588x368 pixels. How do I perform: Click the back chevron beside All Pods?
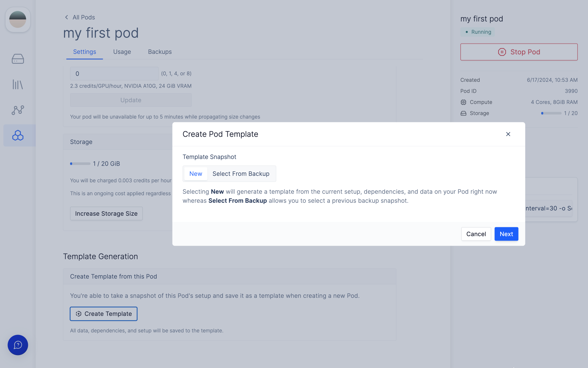(x=67, y=17)
